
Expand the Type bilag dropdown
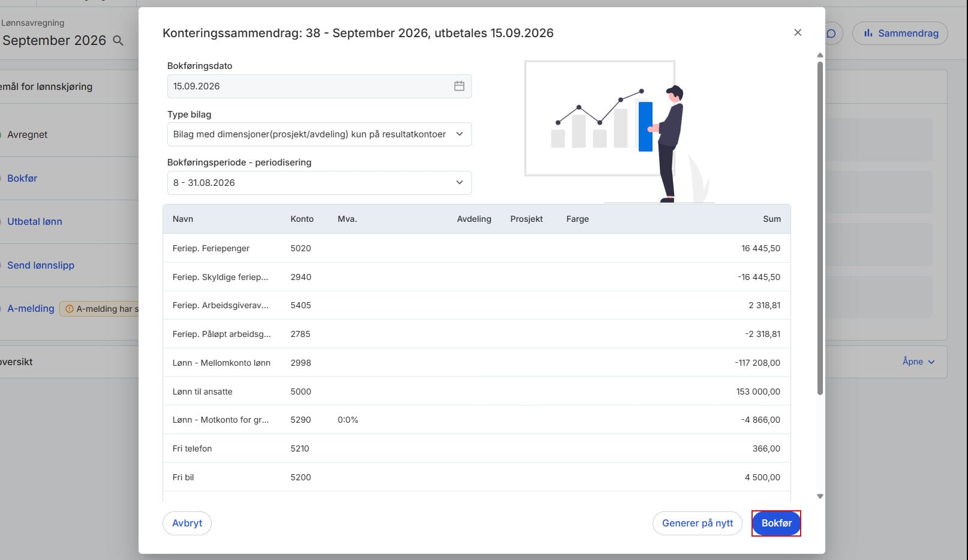(319, 134)
